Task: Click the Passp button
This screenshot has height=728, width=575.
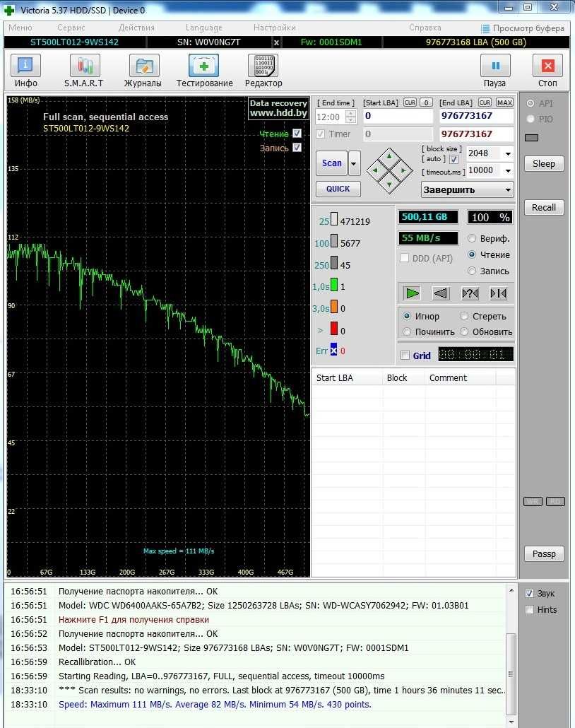Action: [544, 554]
